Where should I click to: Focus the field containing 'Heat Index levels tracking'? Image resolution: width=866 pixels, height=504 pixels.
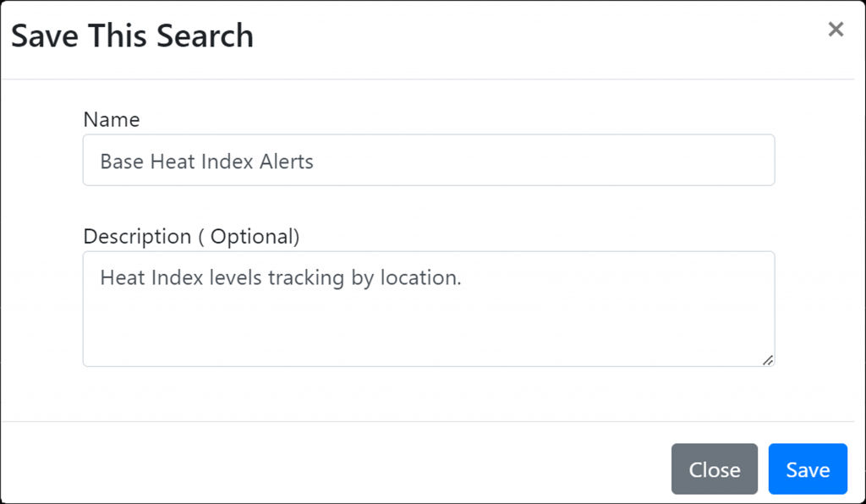[429, 309]
